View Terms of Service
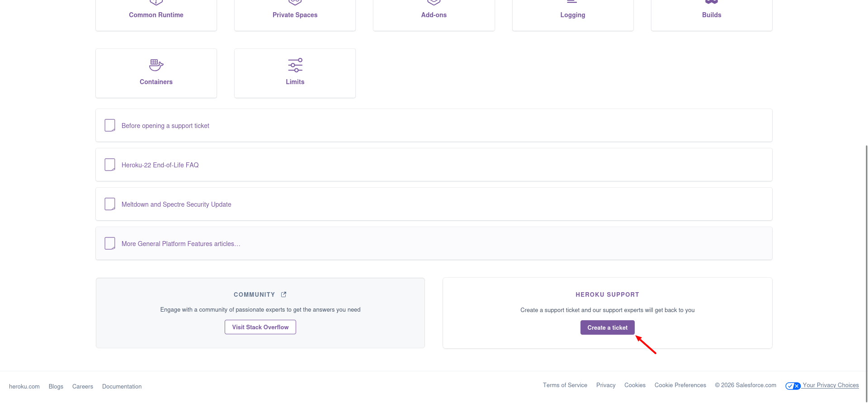The image size is (868, 403). point(565,385)
